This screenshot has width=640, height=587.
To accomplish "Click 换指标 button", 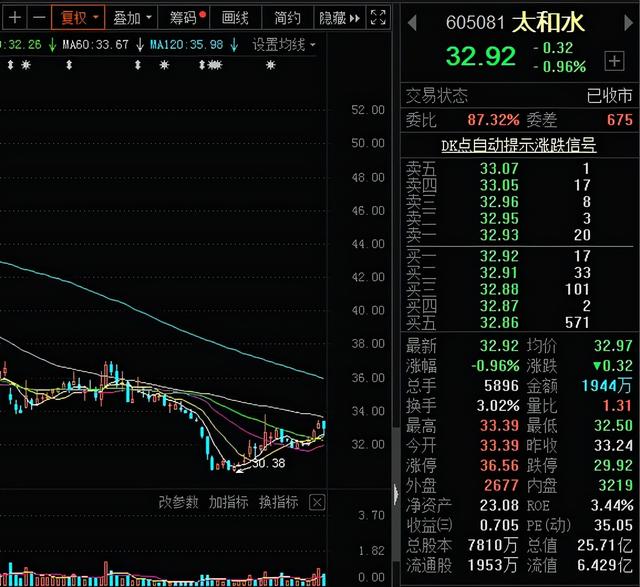I will click(x=278, y=502).
